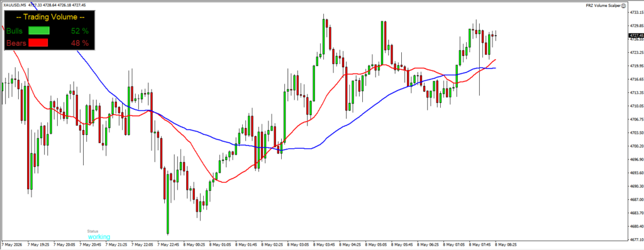Click the 4719.95 price axis label
The height and width of the screenshot is (250, 644).
point(636,66)
